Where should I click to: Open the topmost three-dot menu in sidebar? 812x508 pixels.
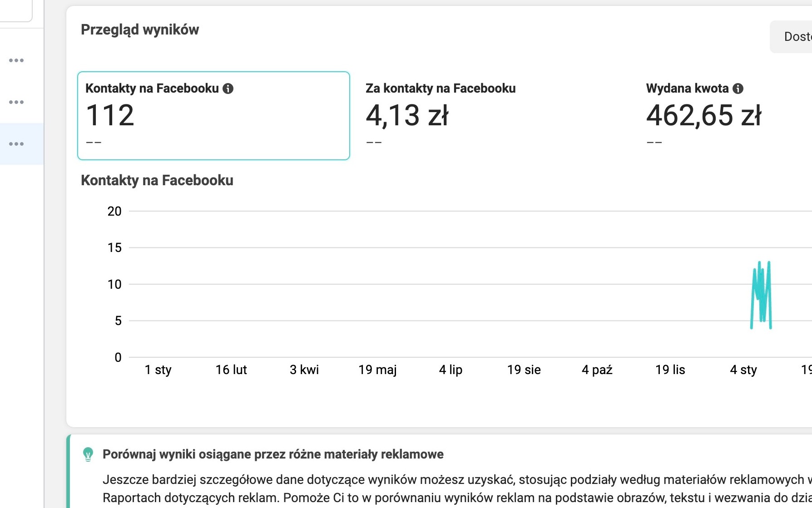(16, 60)
